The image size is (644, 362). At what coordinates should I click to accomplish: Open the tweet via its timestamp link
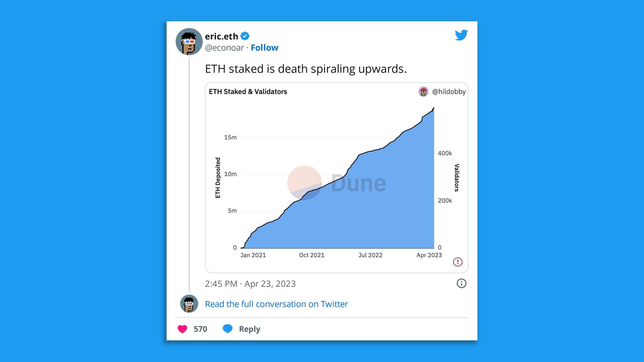point(250,284)
